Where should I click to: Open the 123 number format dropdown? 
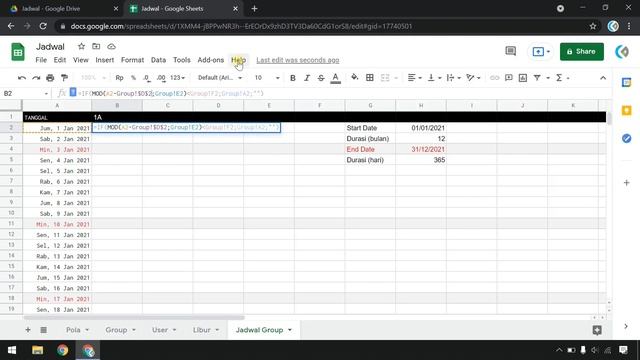pos(178,78)
